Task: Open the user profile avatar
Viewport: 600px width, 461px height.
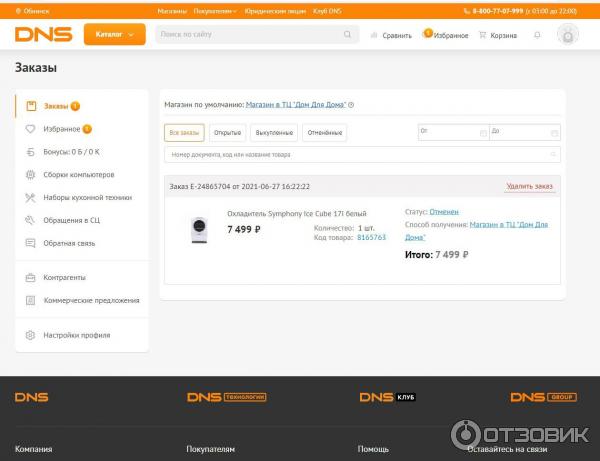Action: click(568, 35)
